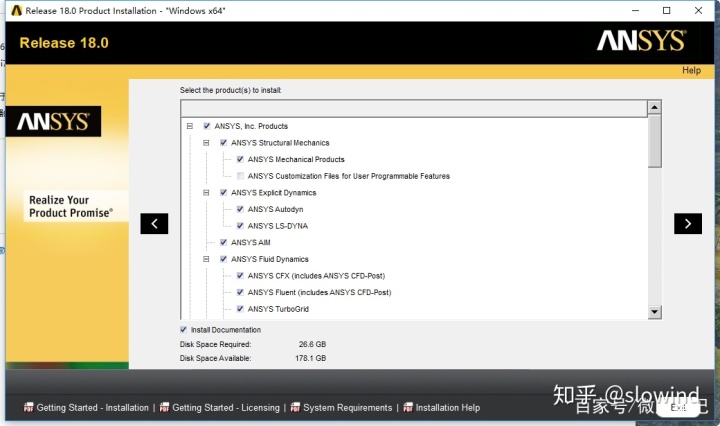Click the ANSYS app icon in title bar
This screenshot has width=720, height=426.
point(17,10)
